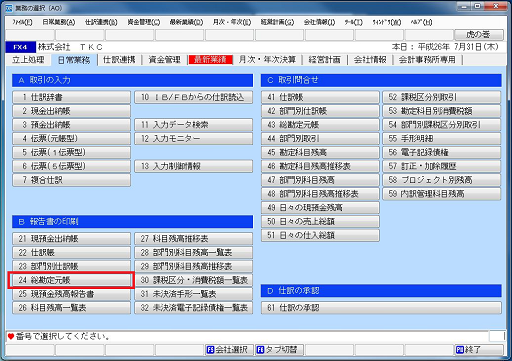Open the 資金管理(C) menu in the menu bar
512x361 pixels.
click(144, 22)
